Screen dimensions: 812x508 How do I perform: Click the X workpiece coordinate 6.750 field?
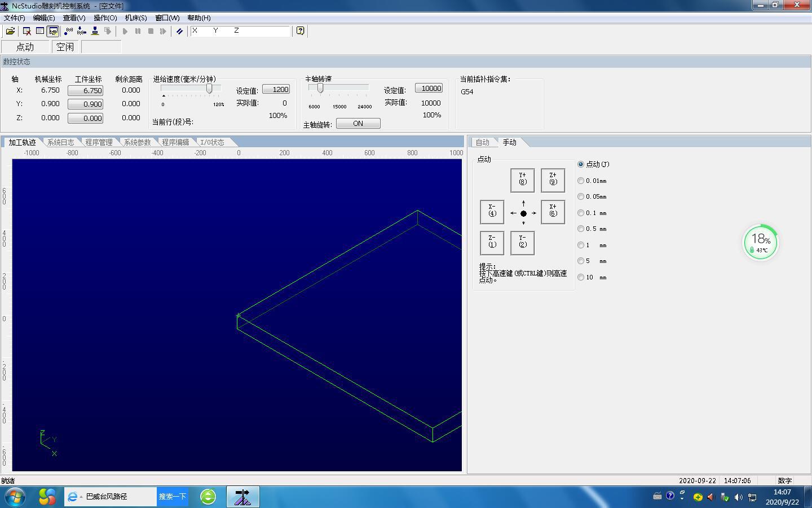(x=85, y=90)
